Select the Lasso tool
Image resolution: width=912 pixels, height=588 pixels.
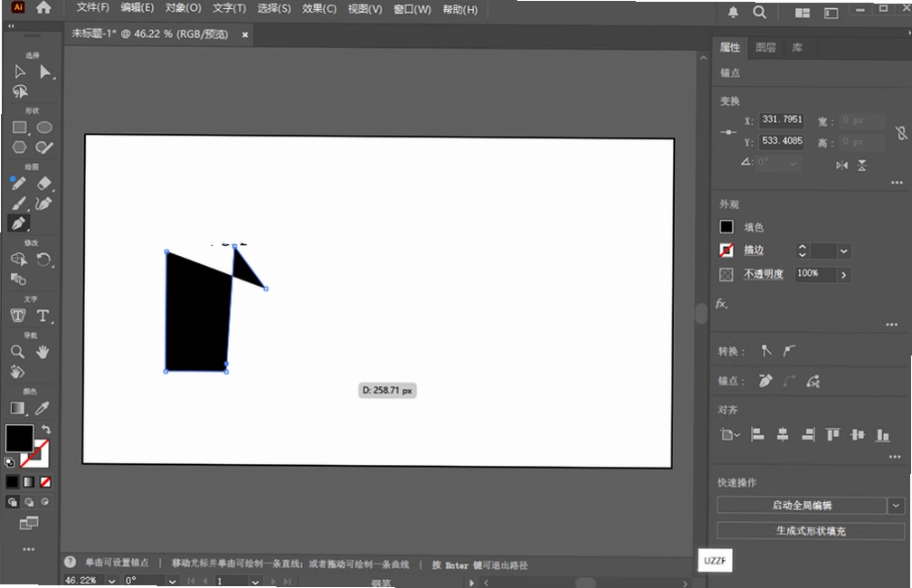(x=20, y=92)
